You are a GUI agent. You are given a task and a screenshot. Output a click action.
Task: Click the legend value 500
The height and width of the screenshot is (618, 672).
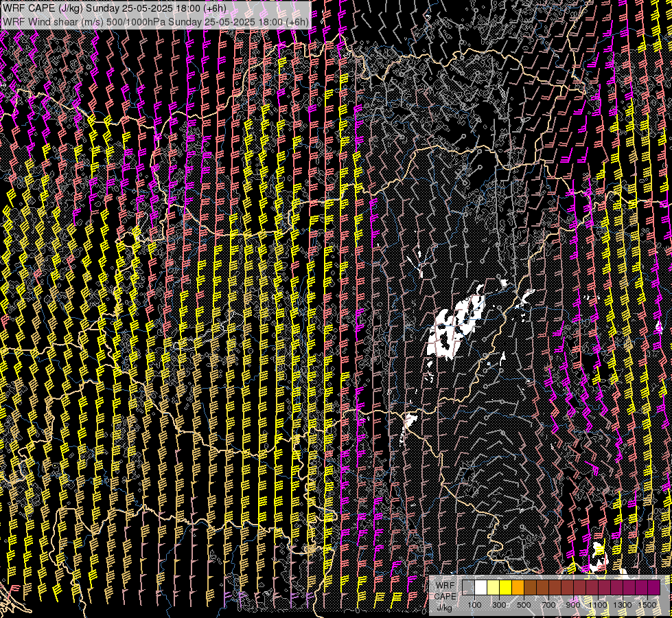pos(524,605)
